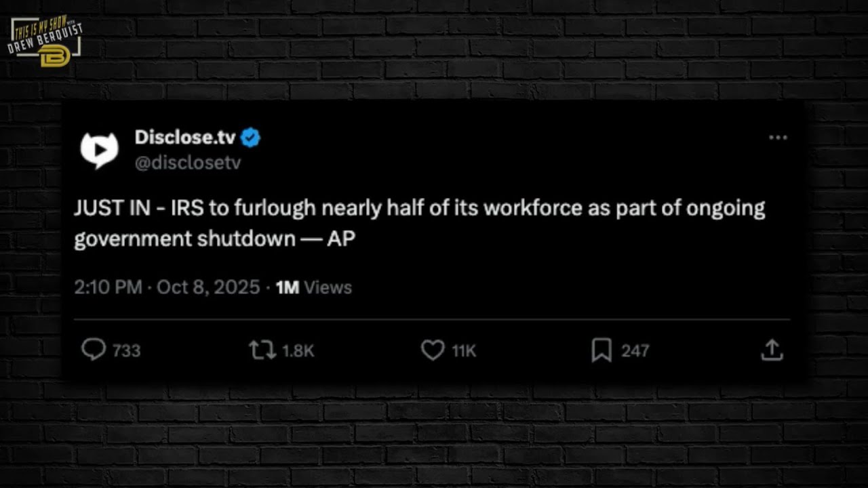This screenshot has height=488, width=868.
Task: Click the 247 bookmarks count
Action: 635,350
